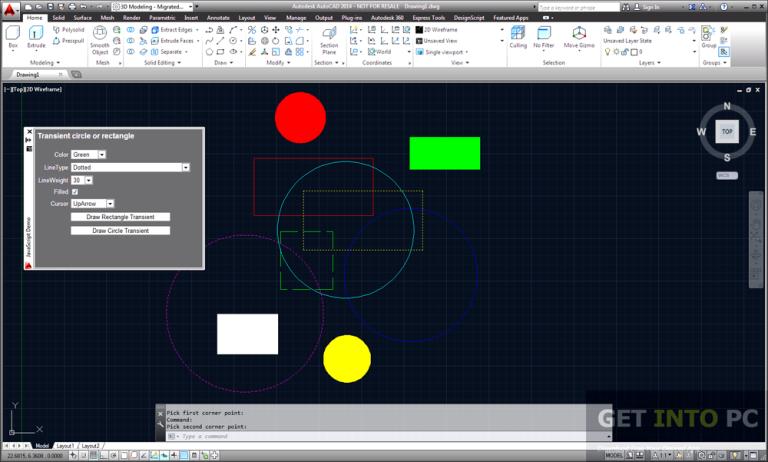
Task: Click the AutoCAD application menu logo
Action: point(9,8)
